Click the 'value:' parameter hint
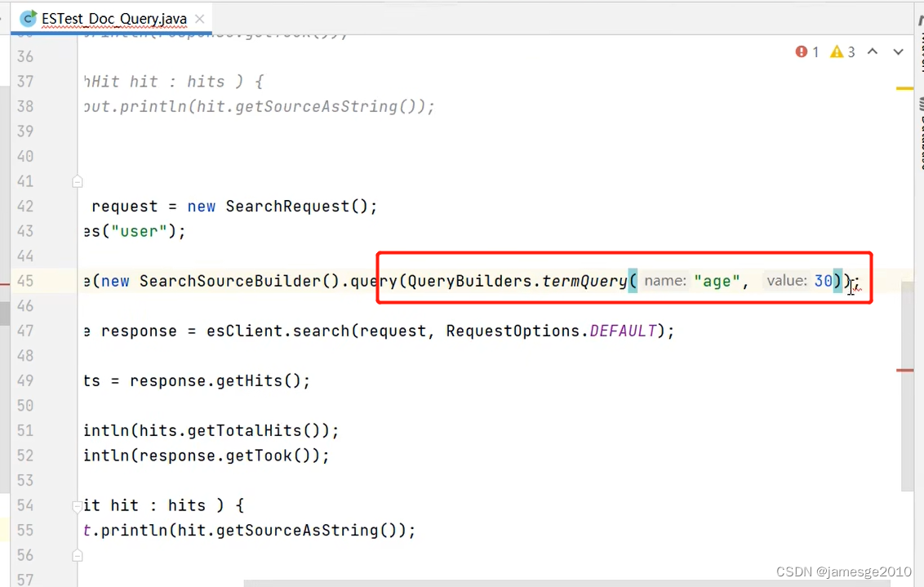 coord(787,281)
